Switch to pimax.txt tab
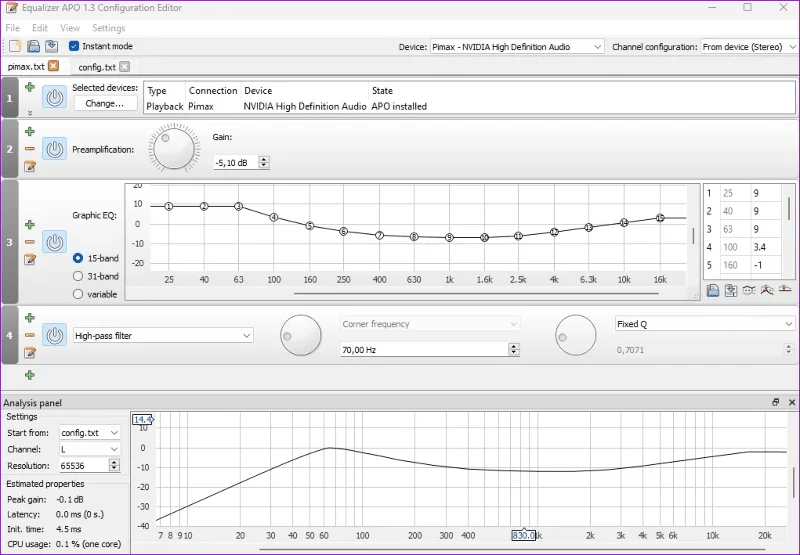Image resolution: width=800 pixels, height=555 pixels. [x=26, y=67]
